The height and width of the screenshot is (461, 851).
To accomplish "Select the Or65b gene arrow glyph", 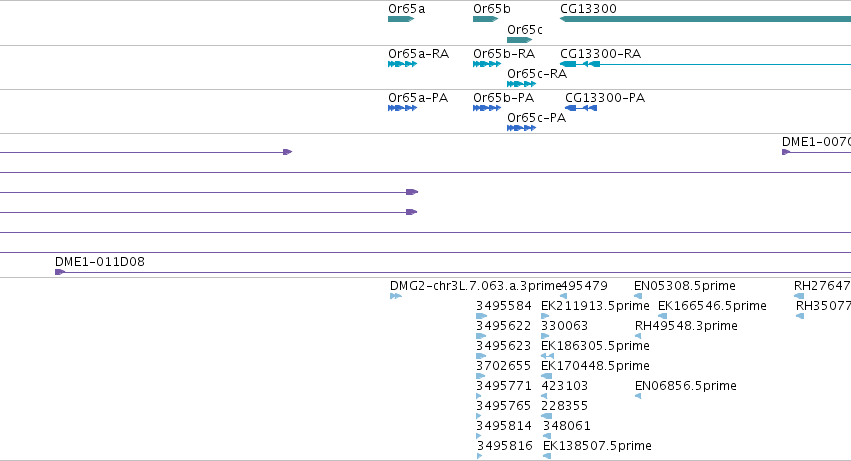I will 486,19.
